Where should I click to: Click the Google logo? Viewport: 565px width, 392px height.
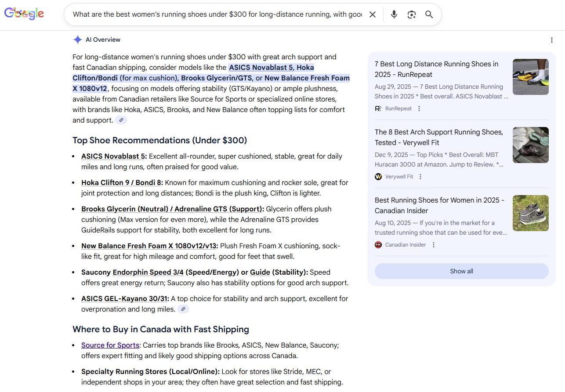[x=24, y=14]
